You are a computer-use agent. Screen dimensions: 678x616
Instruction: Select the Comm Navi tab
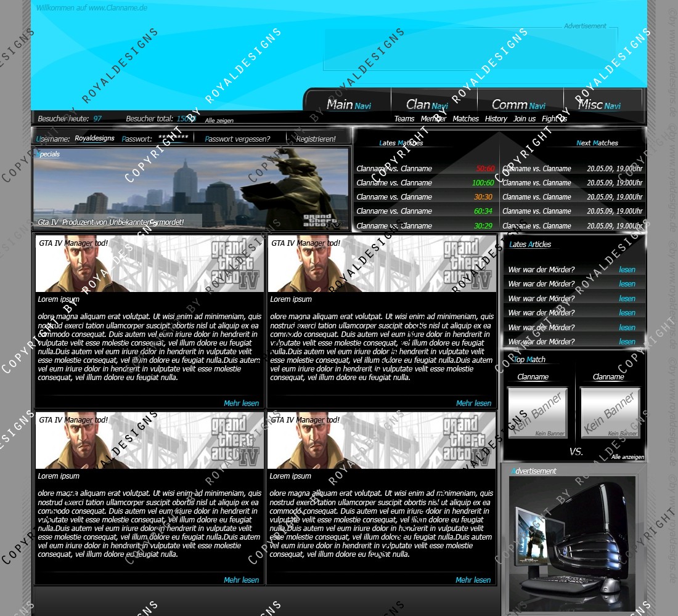click(x=518, y=105)
